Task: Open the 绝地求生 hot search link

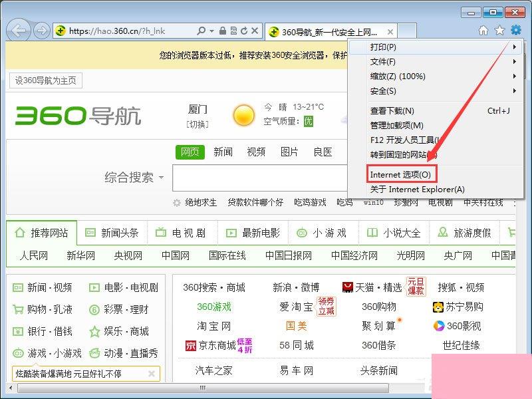Action: (201, 203)
